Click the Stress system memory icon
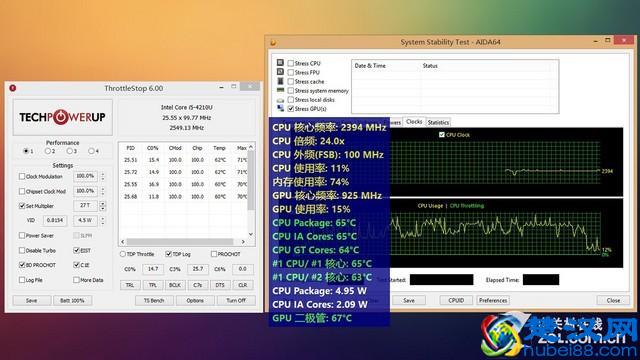Screen dimensions: 640x360 [280, 90]
